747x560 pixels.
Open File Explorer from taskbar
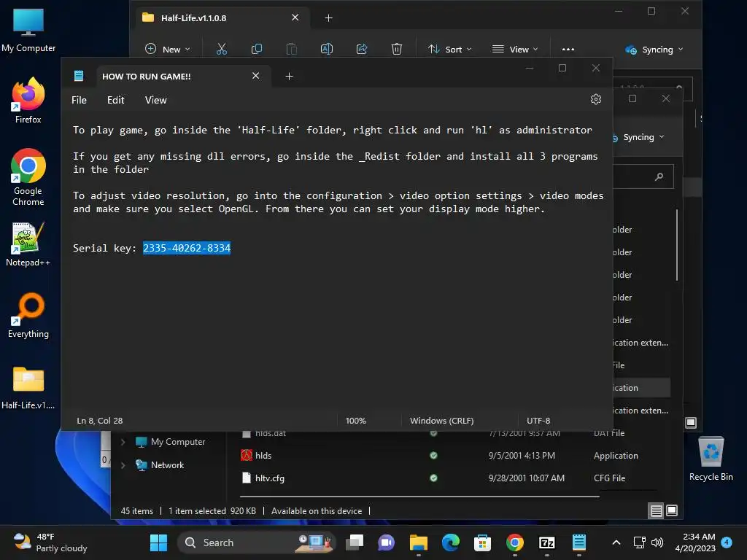click(418, 542)
